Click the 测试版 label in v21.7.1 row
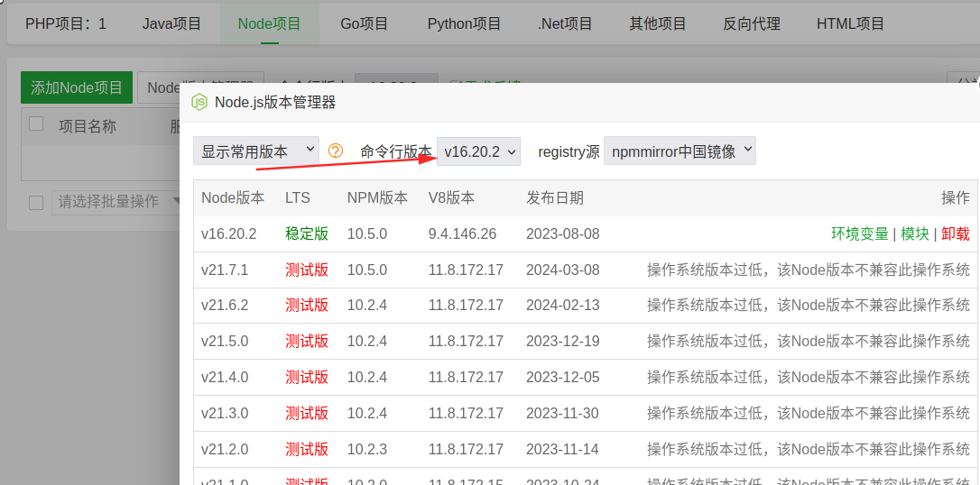This screenshot has width=980, height=485. 307,270
